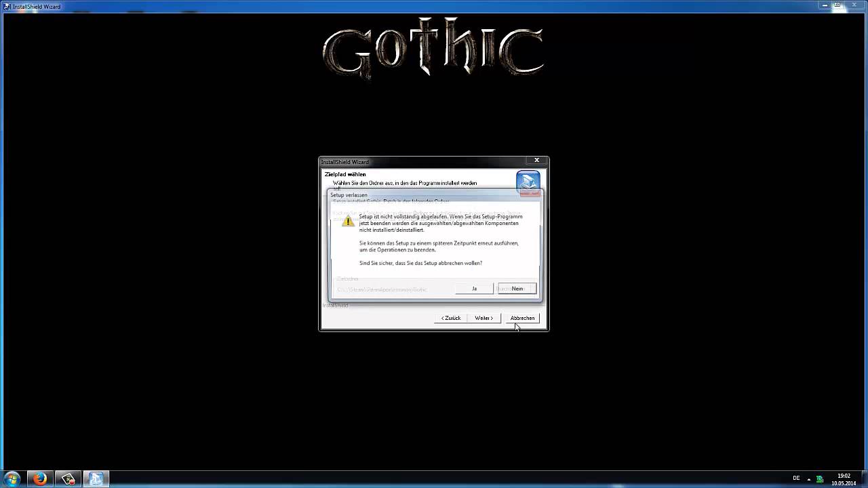Viewport: 868px width, 488px height.
Task: Confirm cancelling setup with Ja
Action: tap(474, 289)
